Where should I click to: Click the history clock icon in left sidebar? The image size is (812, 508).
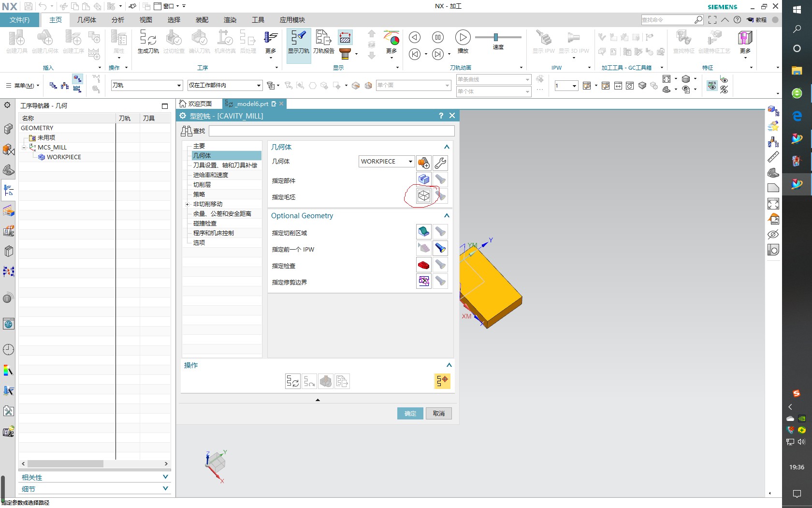tap(8, 349)
